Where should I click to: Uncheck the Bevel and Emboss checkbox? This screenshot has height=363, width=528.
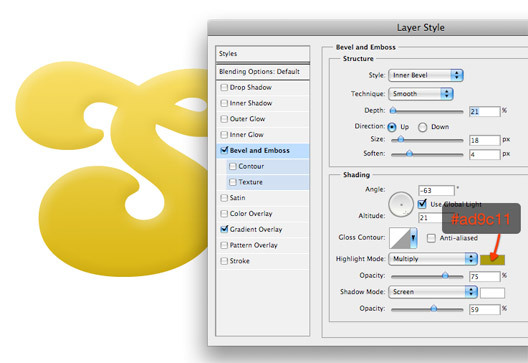(x=224, y=150)
